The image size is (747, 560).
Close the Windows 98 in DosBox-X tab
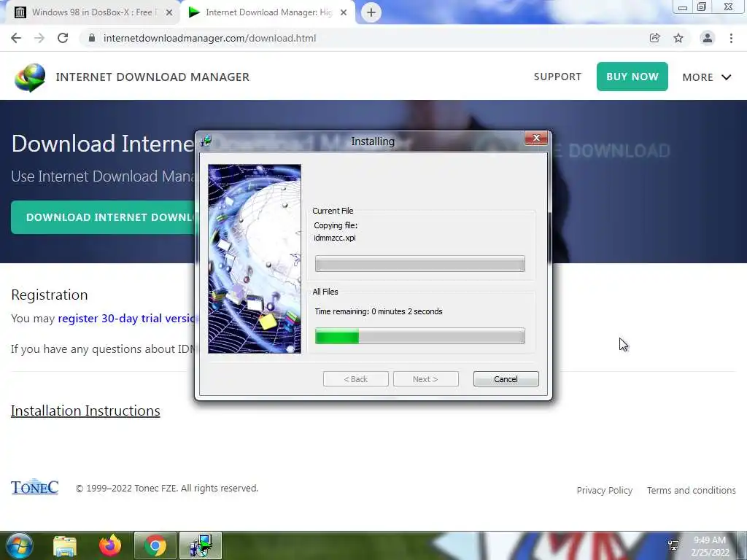[169, 13]
